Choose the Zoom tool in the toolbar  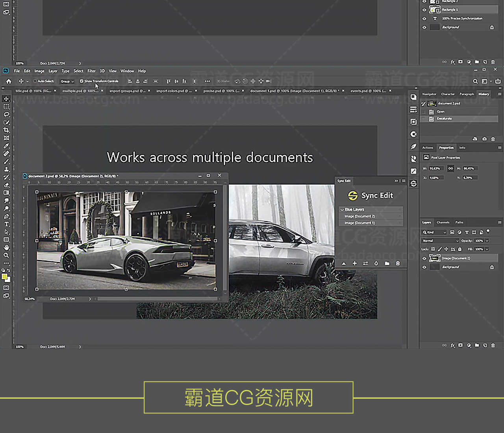click(6, 255)
